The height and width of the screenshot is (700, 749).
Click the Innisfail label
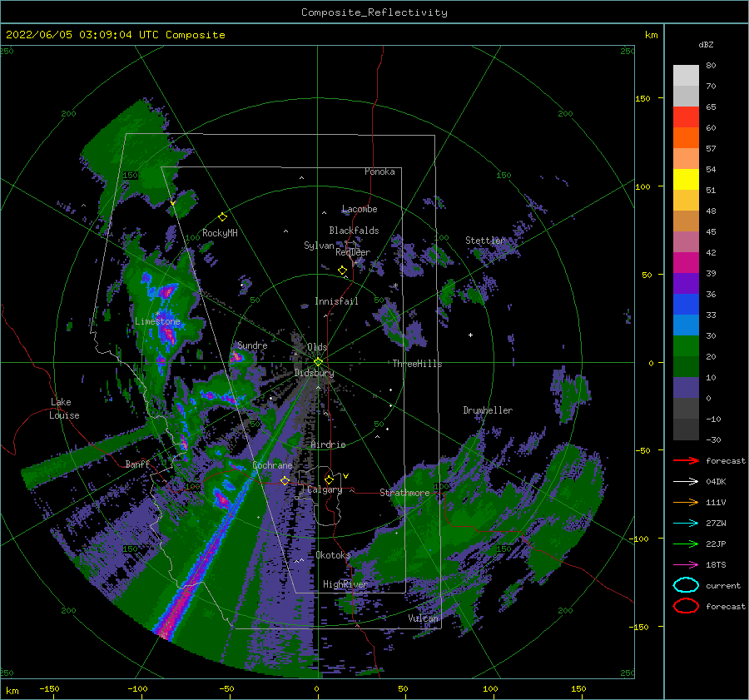coord(336,301)
